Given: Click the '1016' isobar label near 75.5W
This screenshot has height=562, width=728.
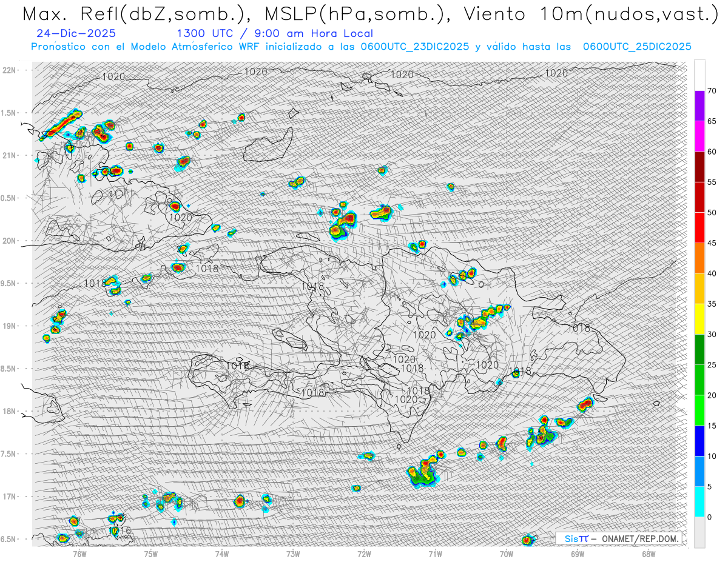Looking at the screenshot, I should [120, 530].
